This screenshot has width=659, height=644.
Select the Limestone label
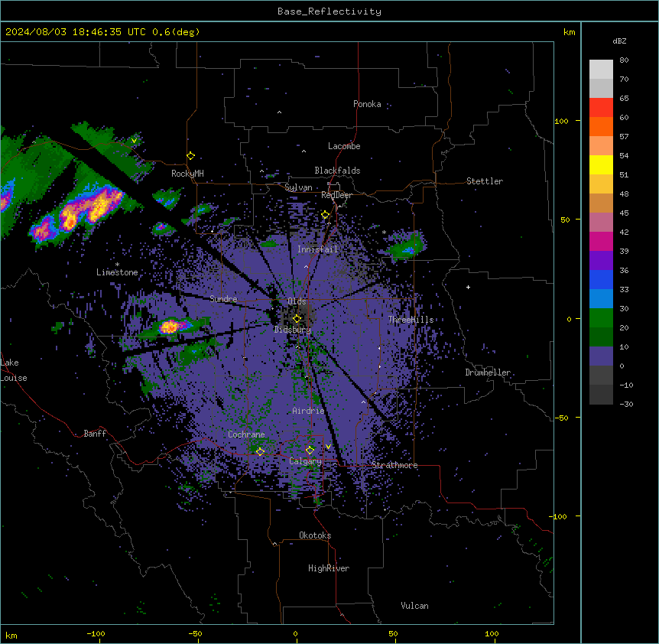117,272
